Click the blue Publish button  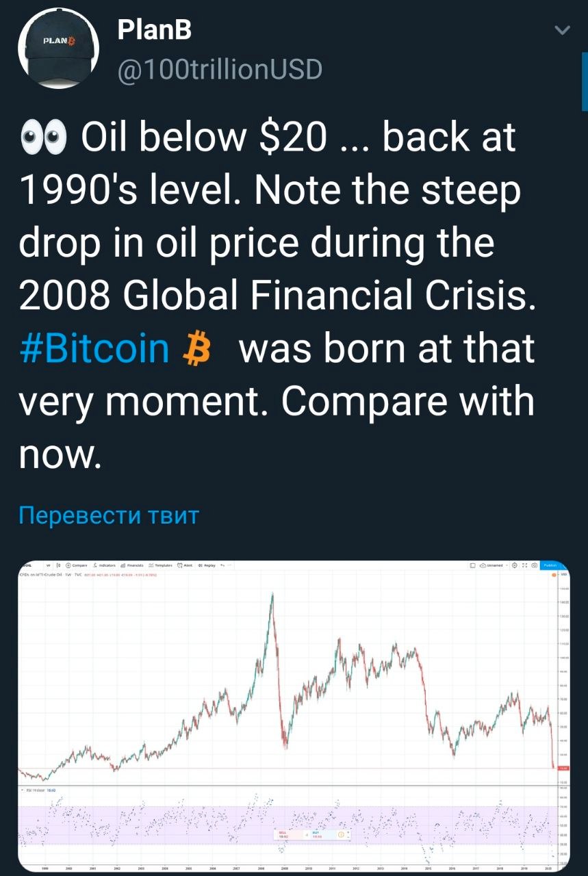point(551,565)
